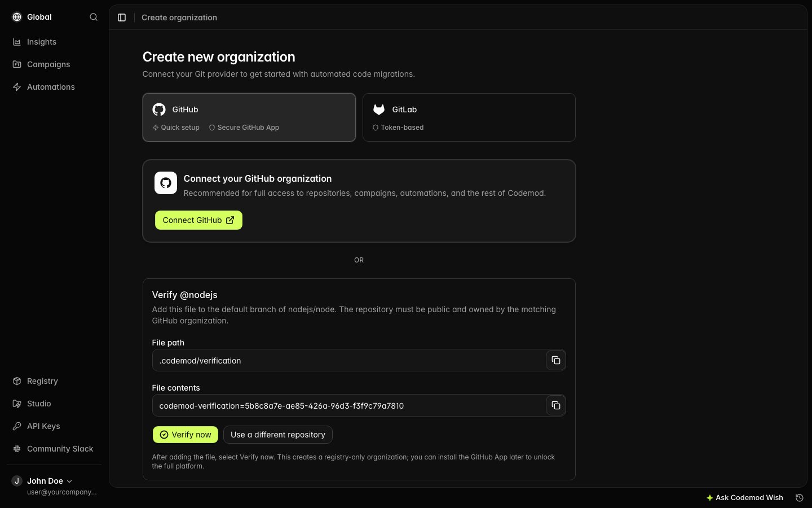
Task: Open Ask Codemod Wish
Action: pos(744,498)
